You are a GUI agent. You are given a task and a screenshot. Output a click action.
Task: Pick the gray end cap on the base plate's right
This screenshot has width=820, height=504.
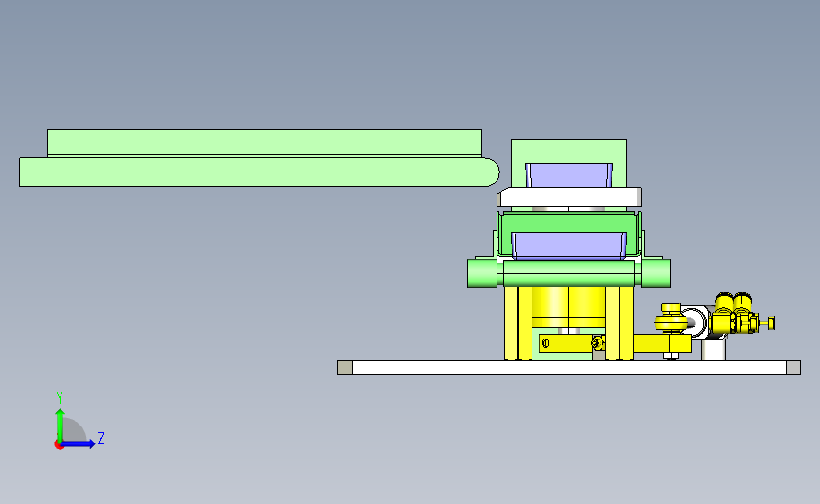point(794,368)
